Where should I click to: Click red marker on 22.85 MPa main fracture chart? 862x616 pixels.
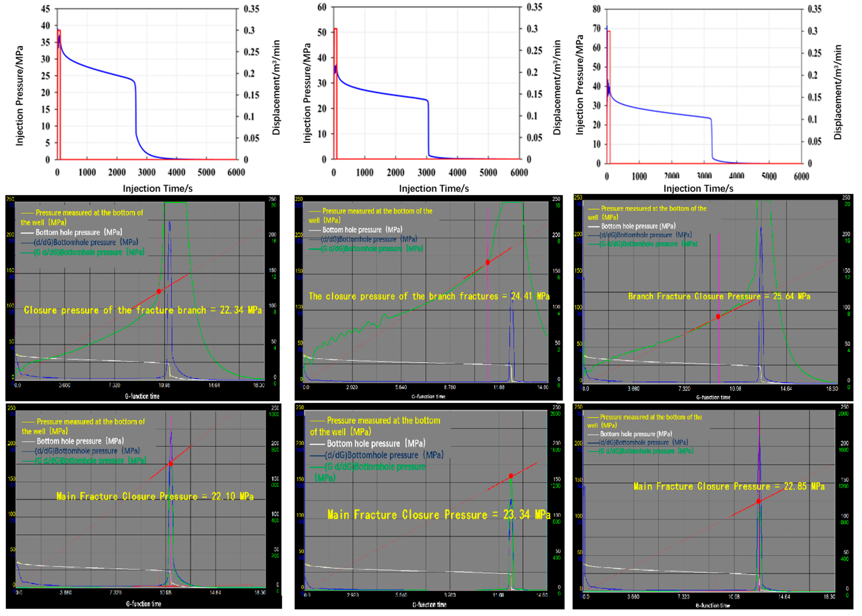tap(758, 501)
